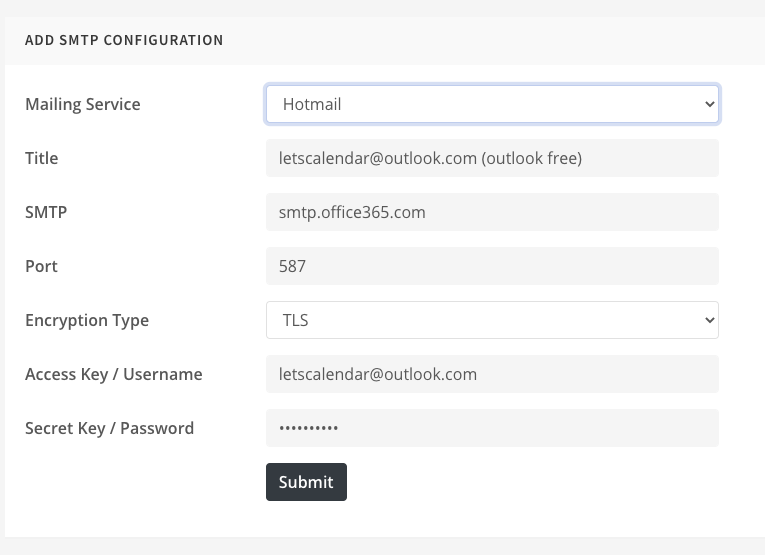
Task: Click into the SMTP server field smtp.office365.com
Action: [x=492, y=212]
